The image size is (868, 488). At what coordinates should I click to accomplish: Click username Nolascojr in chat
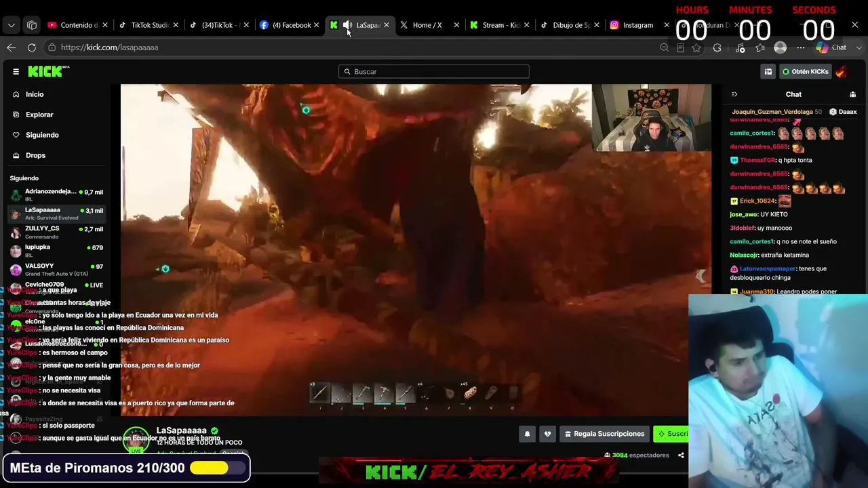point(745,255)
